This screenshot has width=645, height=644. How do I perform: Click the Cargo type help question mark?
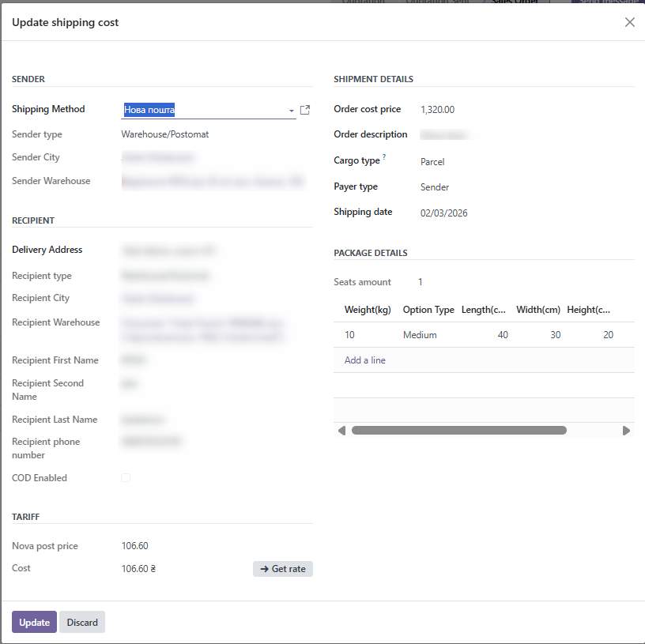coord(384,158)
